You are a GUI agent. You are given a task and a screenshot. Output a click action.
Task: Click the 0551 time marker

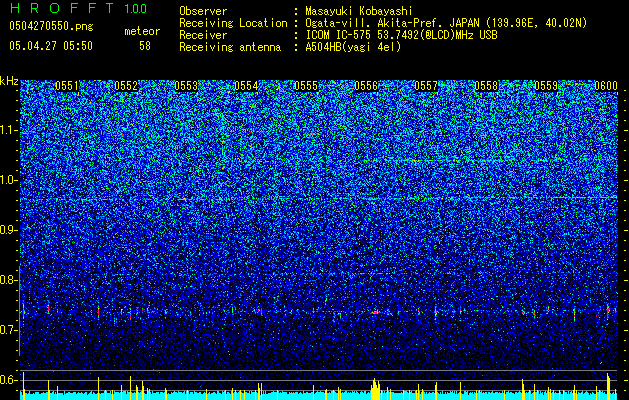(67, 86)
